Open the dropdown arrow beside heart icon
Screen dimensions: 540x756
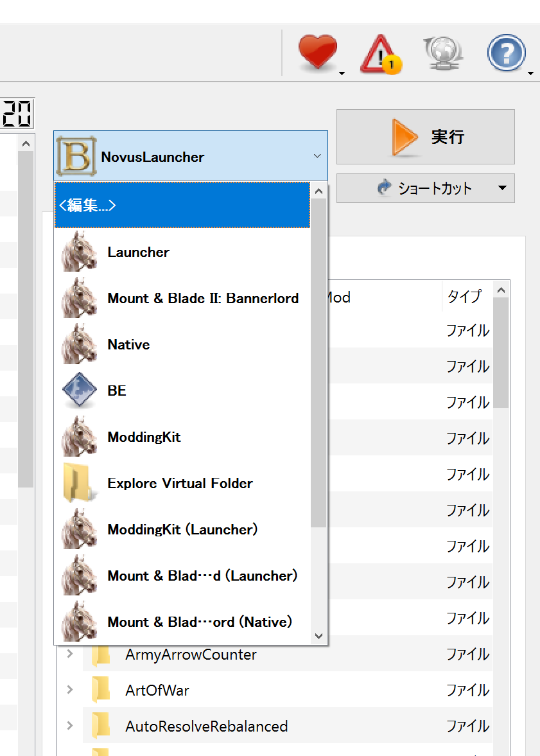pyautogui.click(x=342, y=73)
